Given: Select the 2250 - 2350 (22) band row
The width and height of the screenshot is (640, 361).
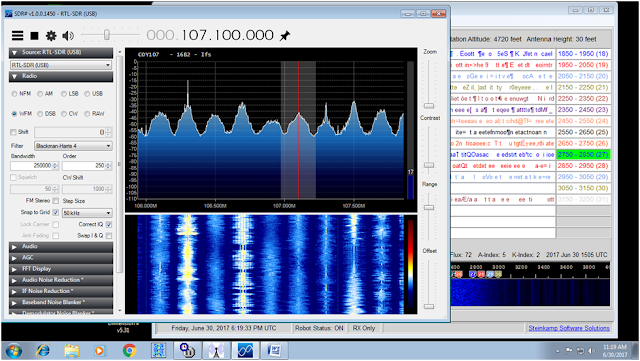Looking at the screenshot, I should 583,99.
